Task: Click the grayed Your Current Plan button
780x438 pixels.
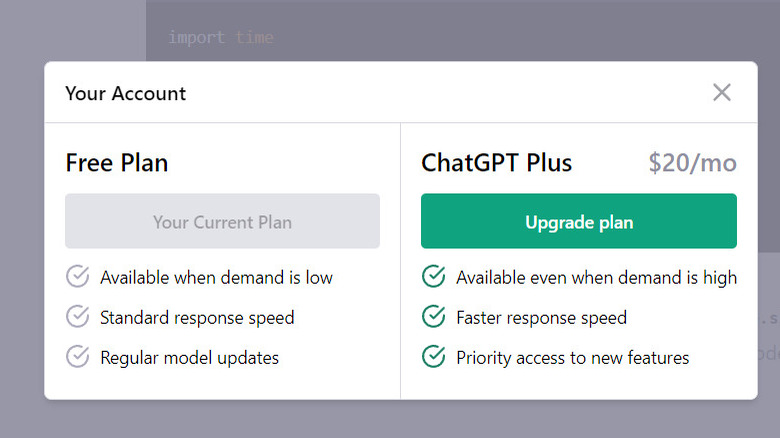Action: pos(222,221)
